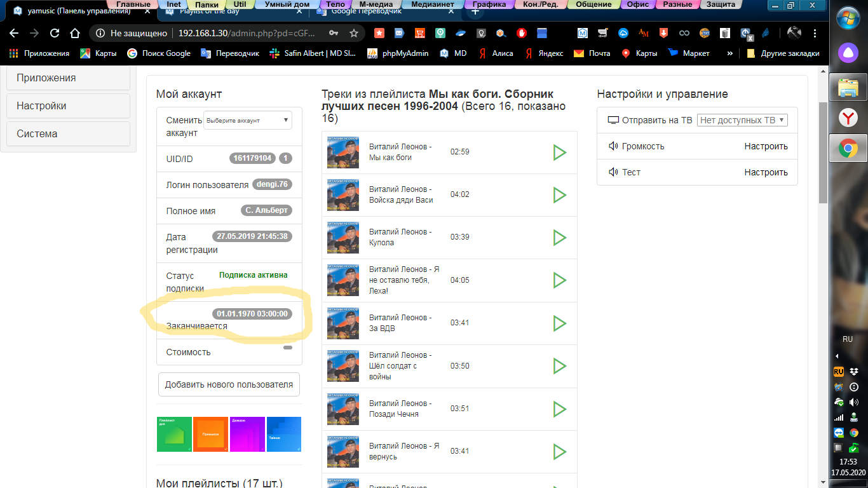Viewport: 868px width, 488px height.
Task: Open the purple 'Дежавю' playlist tile
Action: click(x=247, y=434)
